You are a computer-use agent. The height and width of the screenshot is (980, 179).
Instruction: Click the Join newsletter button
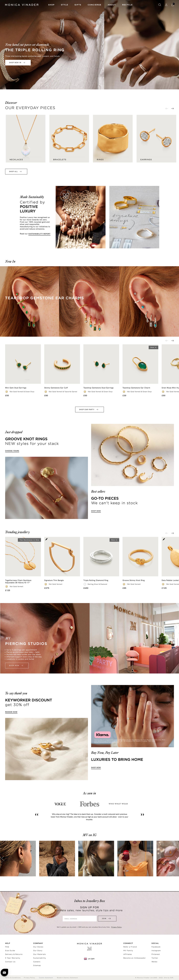[107, 918]
